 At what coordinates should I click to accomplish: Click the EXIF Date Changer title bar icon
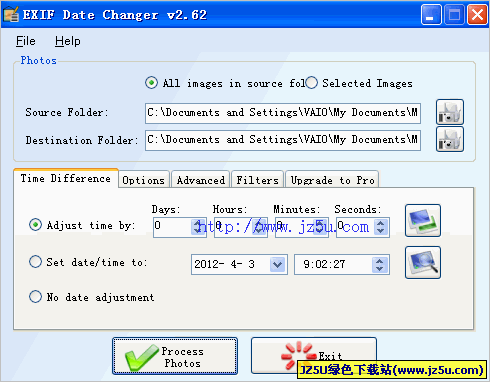pos(11,14)
